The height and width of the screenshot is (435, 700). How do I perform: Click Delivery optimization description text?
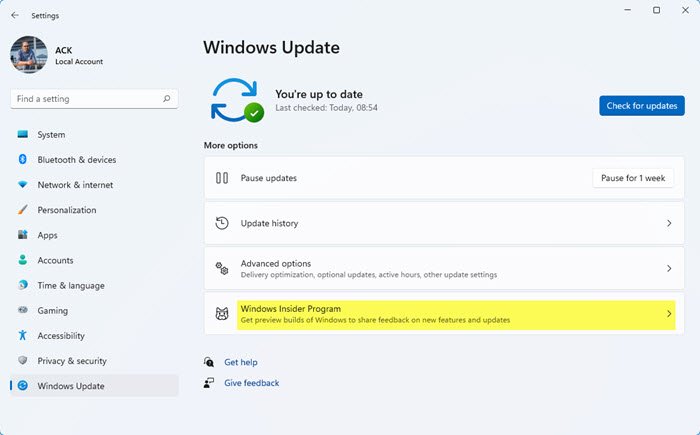tap(369, 275)
